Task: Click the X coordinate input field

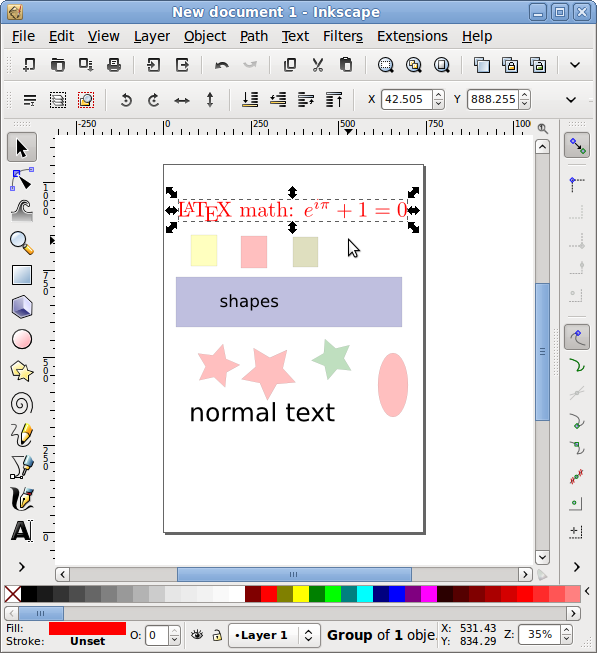Action: tap(407, 100)
